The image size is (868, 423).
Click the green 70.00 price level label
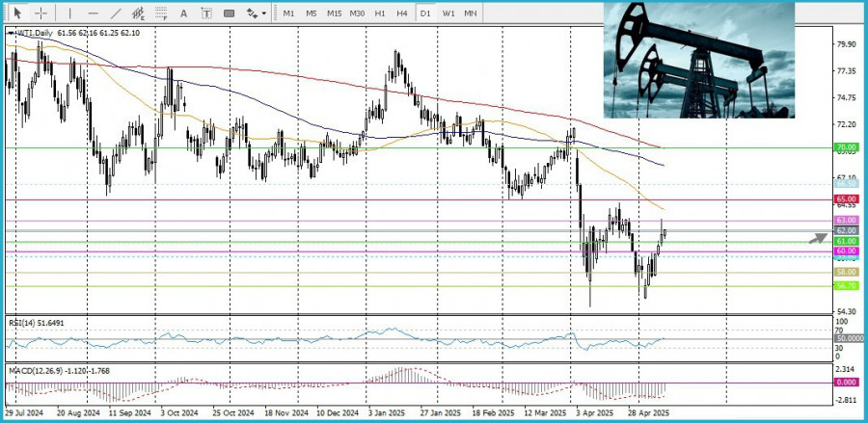click(x=847, y=147)
